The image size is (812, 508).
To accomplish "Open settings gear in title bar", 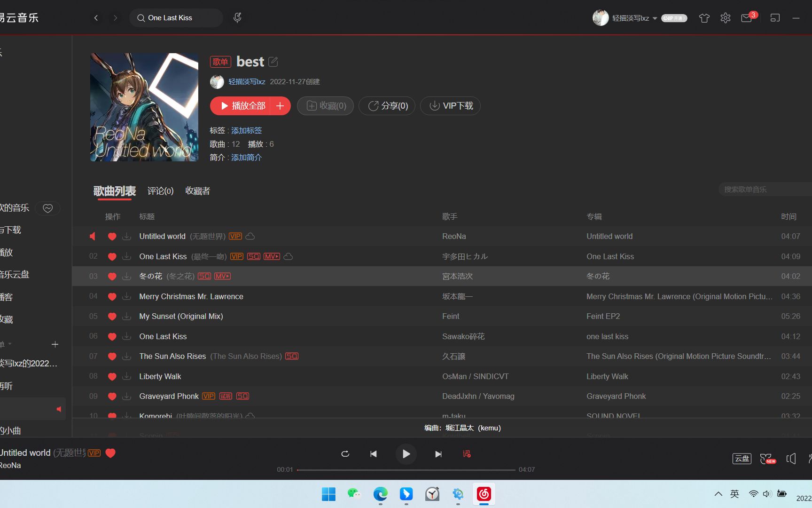I will click(x=726, y=18).
